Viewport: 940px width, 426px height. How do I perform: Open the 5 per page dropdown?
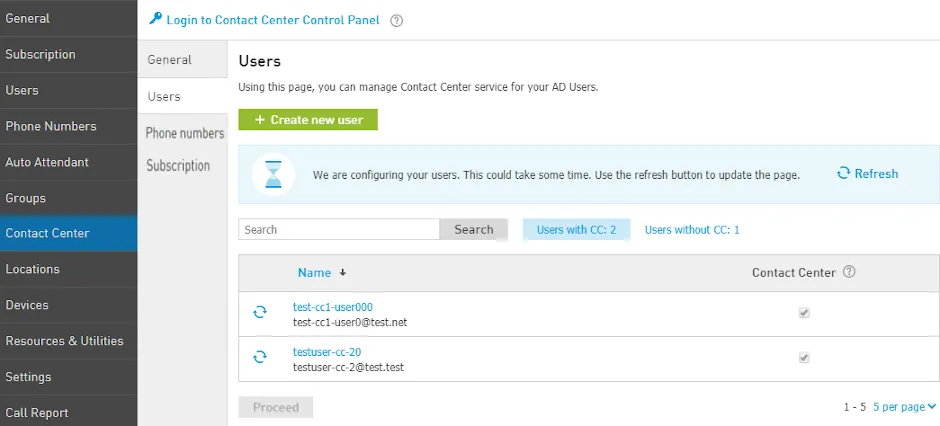[x=905, y=407]
